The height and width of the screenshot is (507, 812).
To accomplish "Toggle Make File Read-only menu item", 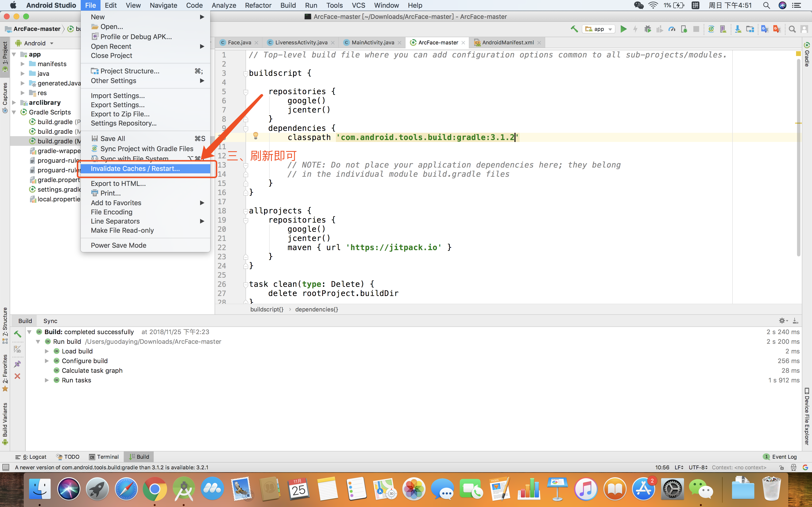I will pos(122,230).
